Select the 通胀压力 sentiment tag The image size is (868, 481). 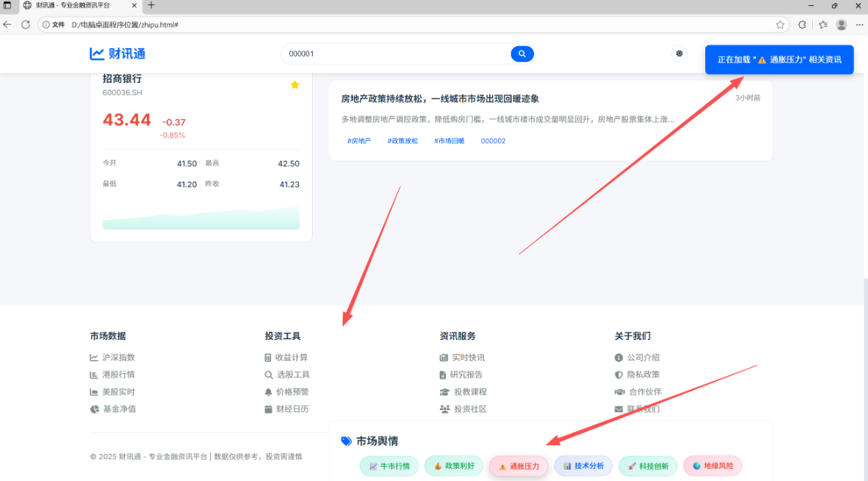(x=518, y=466)
